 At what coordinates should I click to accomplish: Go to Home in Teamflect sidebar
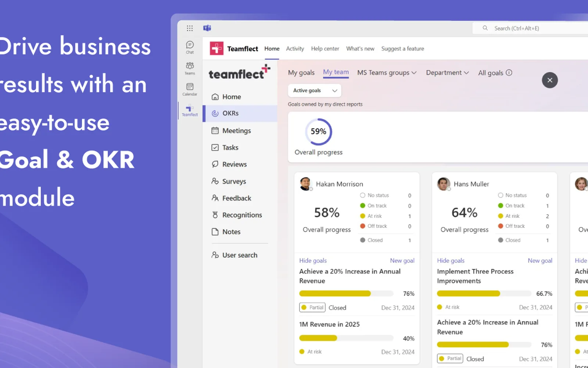[x=240, y=97]
